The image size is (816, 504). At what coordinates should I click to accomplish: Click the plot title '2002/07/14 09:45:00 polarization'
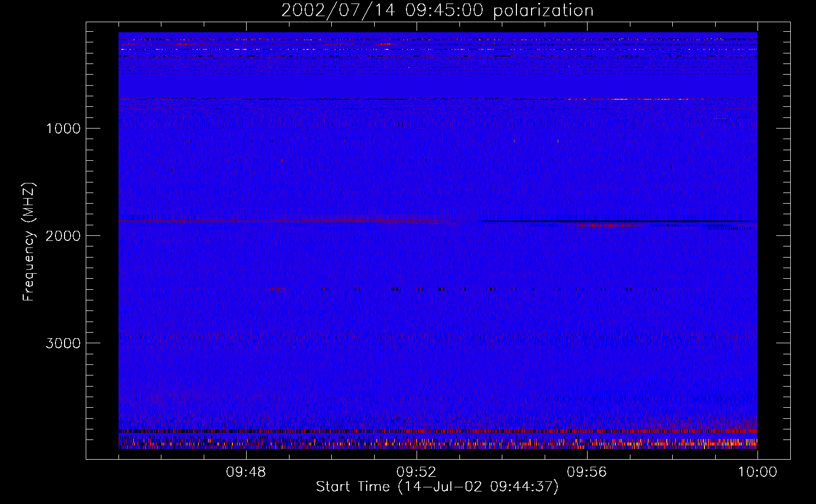tap(437, 11)
